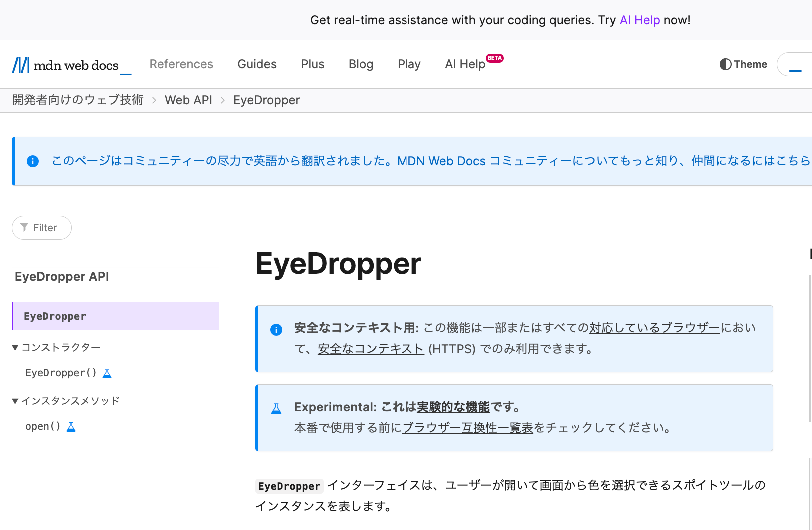This screenshot has height=530, width=812.
Task: Open the Plus menu in the navigation bar
Action: [312, 64]
